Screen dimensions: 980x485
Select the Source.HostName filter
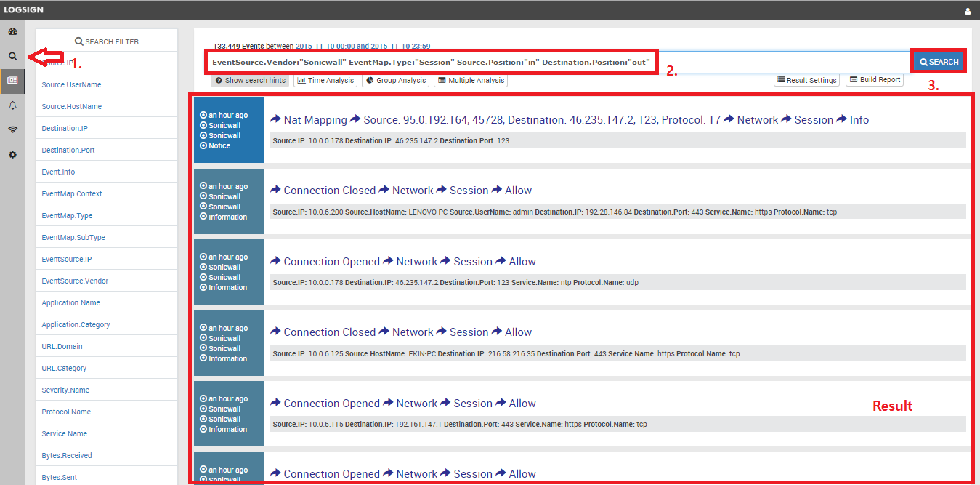point(71,106)
